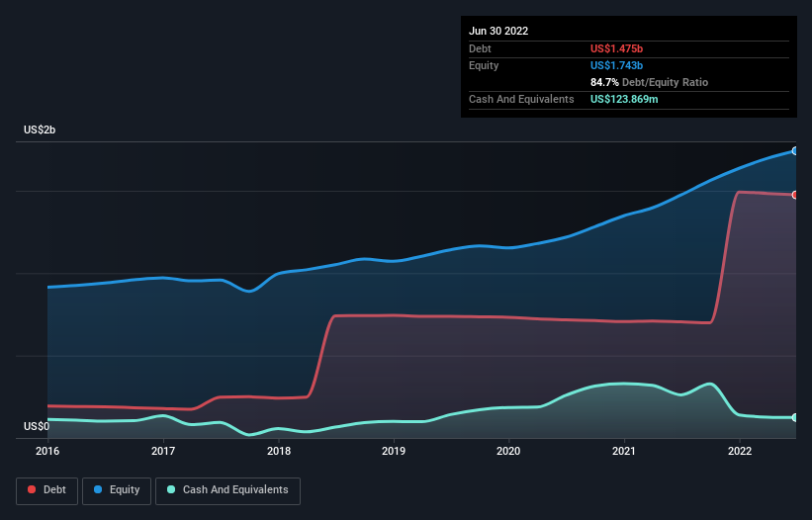Click the 84.7% Debt/Equity Ratio text
This screenshot has width=812, height=520.
[649, 82]
